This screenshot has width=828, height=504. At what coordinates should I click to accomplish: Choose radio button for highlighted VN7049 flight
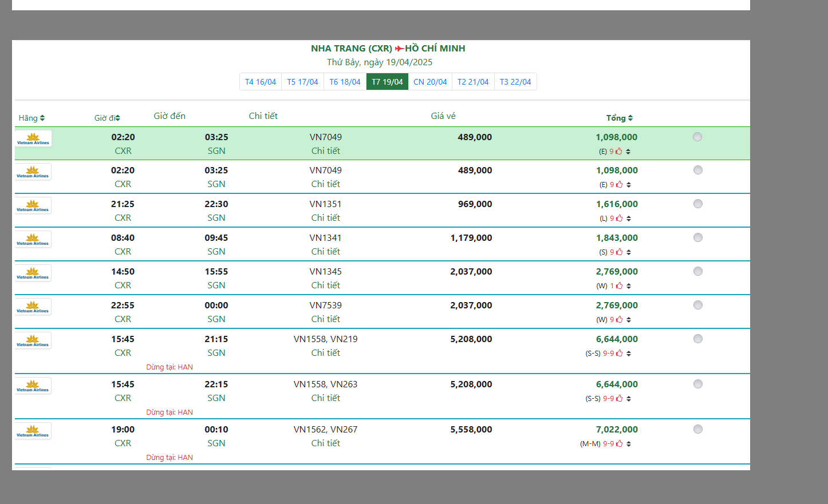click(x=697, y=137)
